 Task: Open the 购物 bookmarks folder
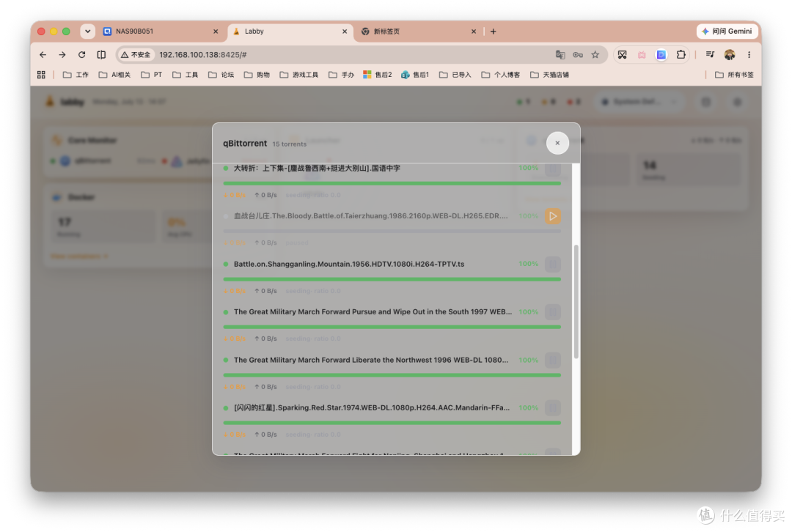(x=257, y=75)
